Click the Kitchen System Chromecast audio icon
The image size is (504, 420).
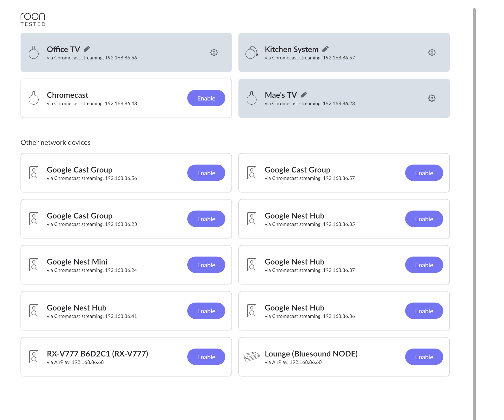252,52
